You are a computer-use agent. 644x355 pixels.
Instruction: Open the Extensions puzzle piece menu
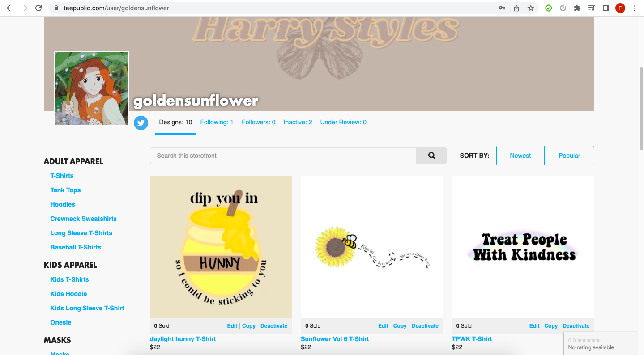[577, 8]
